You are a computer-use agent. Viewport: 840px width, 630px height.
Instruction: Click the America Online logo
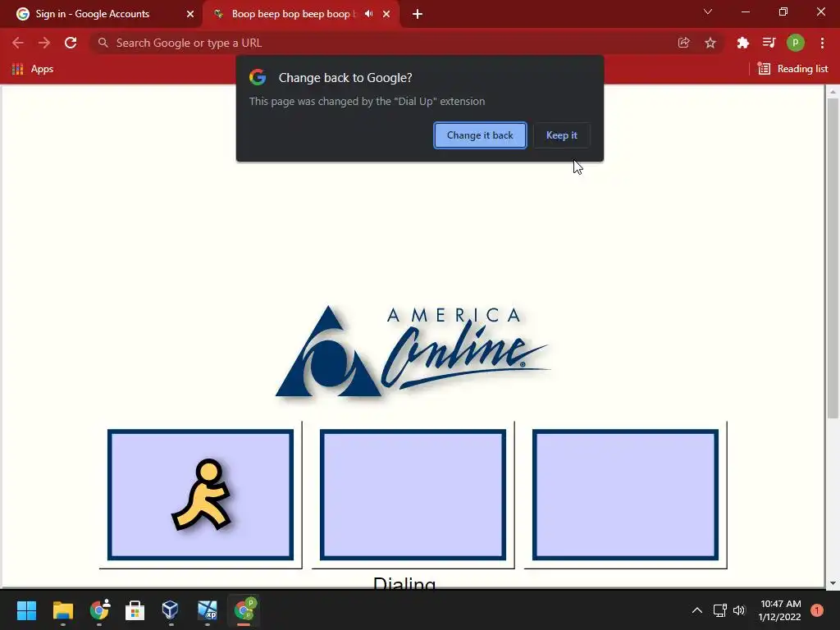[x=412, y=351]
